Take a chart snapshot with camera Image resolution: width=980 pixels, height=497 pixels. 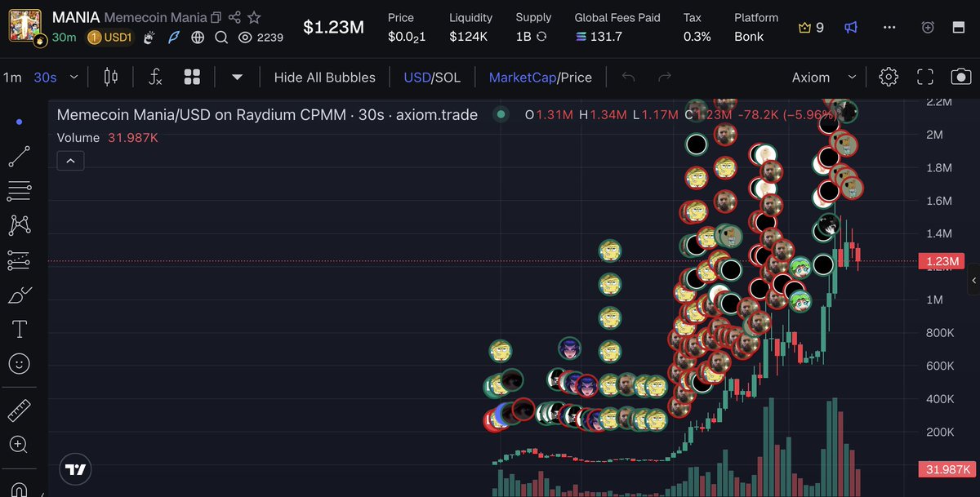tap(961, 78)
